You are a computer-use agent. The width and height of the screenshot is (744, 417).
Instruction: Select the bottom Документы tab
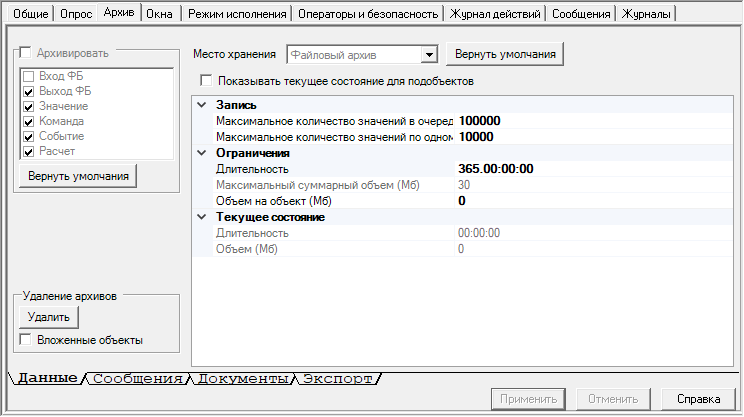click(x=242, y=379)
